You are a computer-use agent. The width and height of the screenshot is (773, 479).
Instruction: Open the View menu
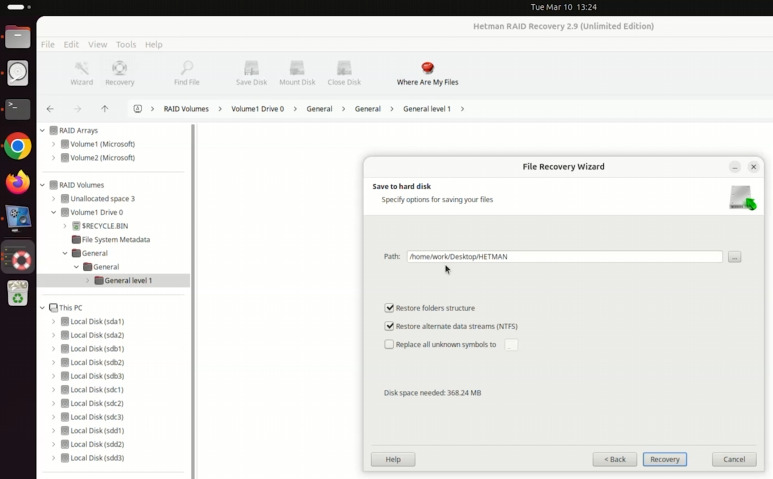point(98,44)
